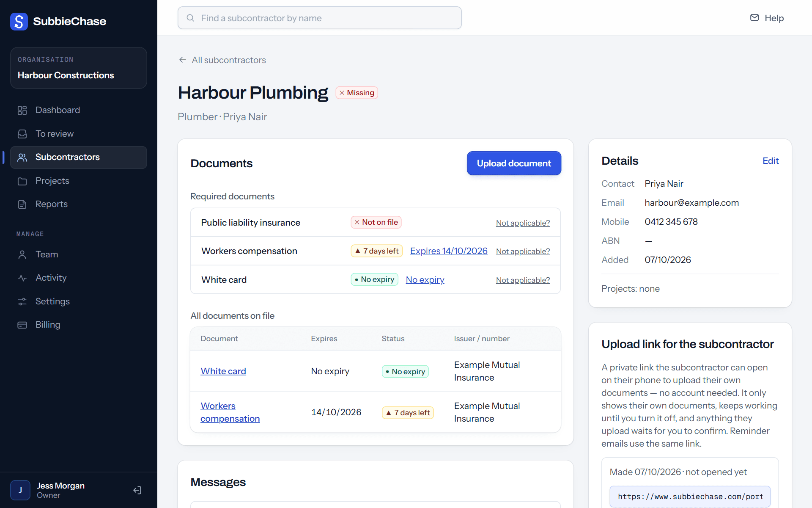Open the Expires 14/10/2026 link
Image resolution: width=812 pixels, height=508 pixels.
point(449,251)
